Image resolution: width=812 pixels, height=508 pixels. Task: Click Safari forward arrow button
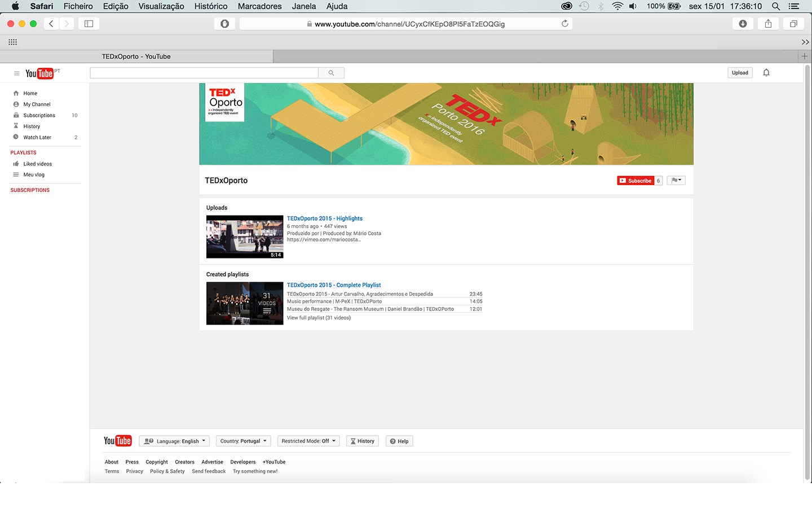[x=67, y=24]
